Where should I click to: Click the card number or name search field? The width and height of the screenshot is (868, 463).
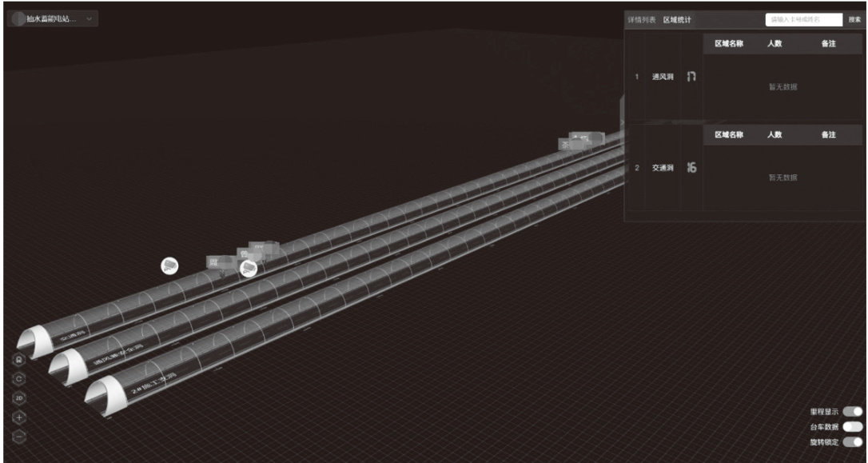coord(803,20)
